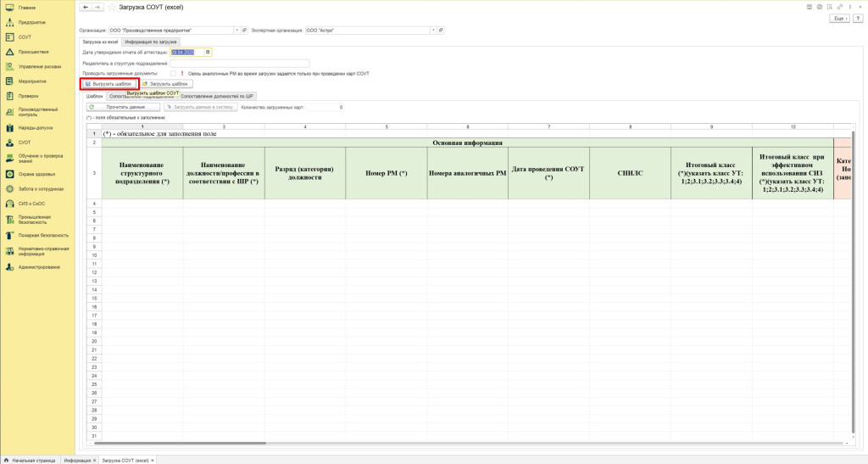Viewport: 868px width, 464px height.
Task: Click Разделитель в структуре подразделений field
Action: pos(239,63)
